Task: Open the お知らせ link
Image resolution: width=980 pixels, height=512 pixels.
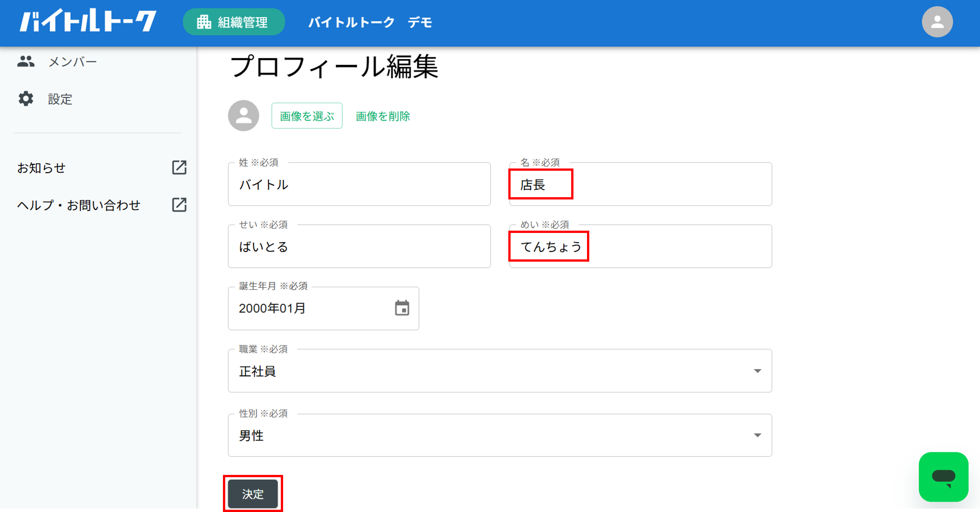Action: click(x=41, y=168)
